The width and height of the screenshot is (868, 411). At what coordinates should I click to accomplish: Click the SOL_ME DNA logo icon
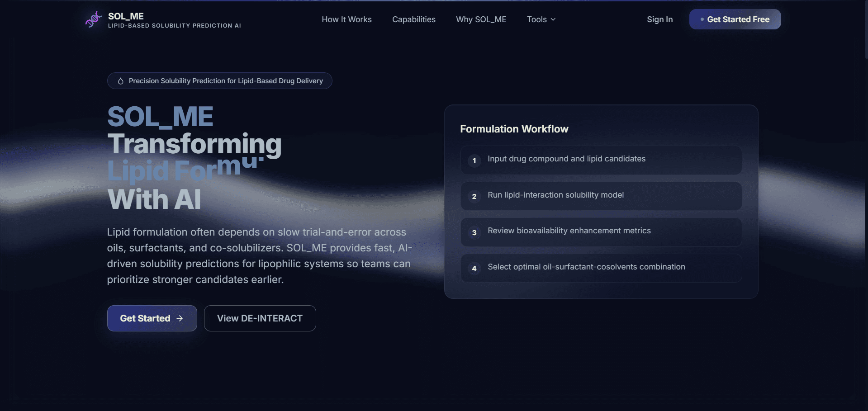(x=93, y=19)
